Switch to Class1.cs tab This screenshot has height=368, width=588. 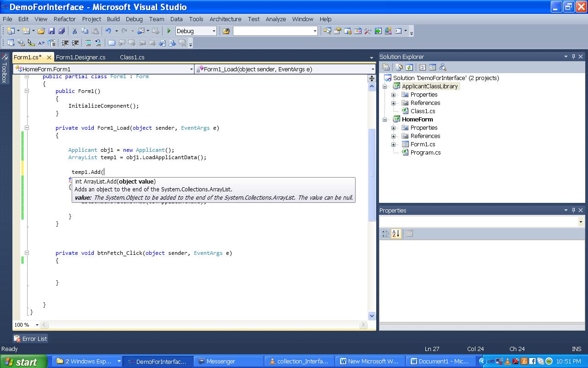tap(132, 57)
